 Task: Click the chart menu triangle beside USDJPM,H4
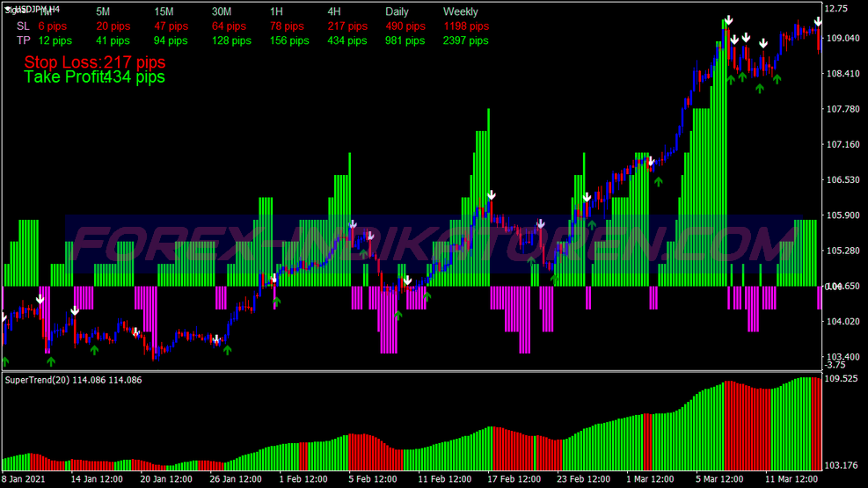8,9
